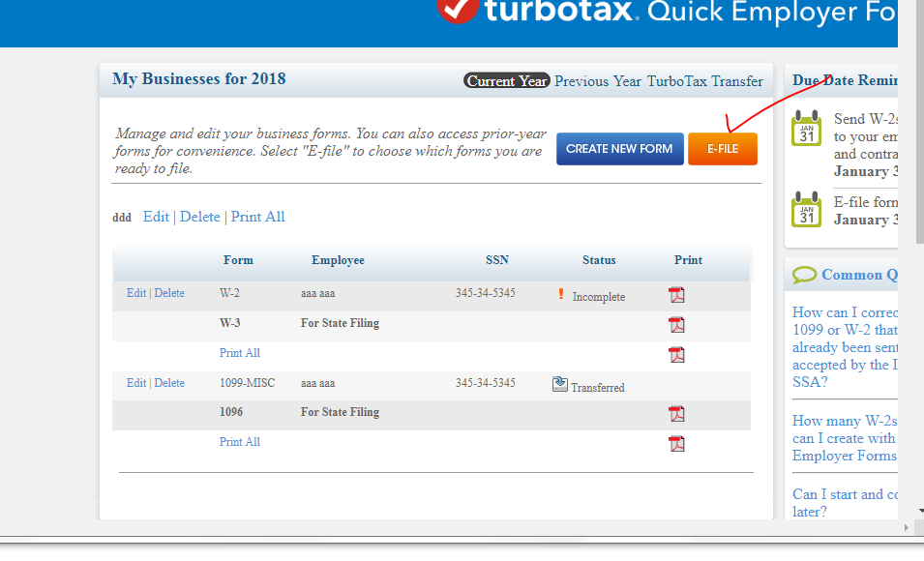Click the Common Questions speech bubble icon
The height and width of the screenshot is (561, 924).
(x=804, y=275)
